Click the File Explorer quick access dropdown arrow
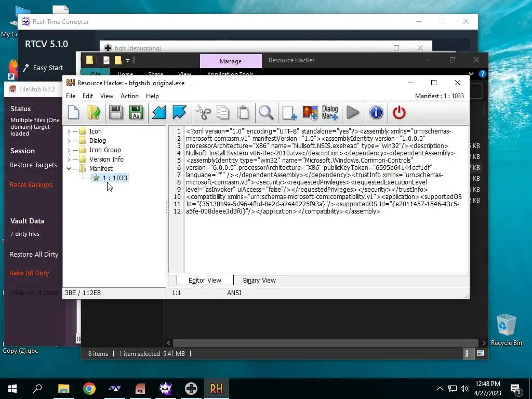The width and height of the screenshot is (532, 399). (x=128, y=60)
